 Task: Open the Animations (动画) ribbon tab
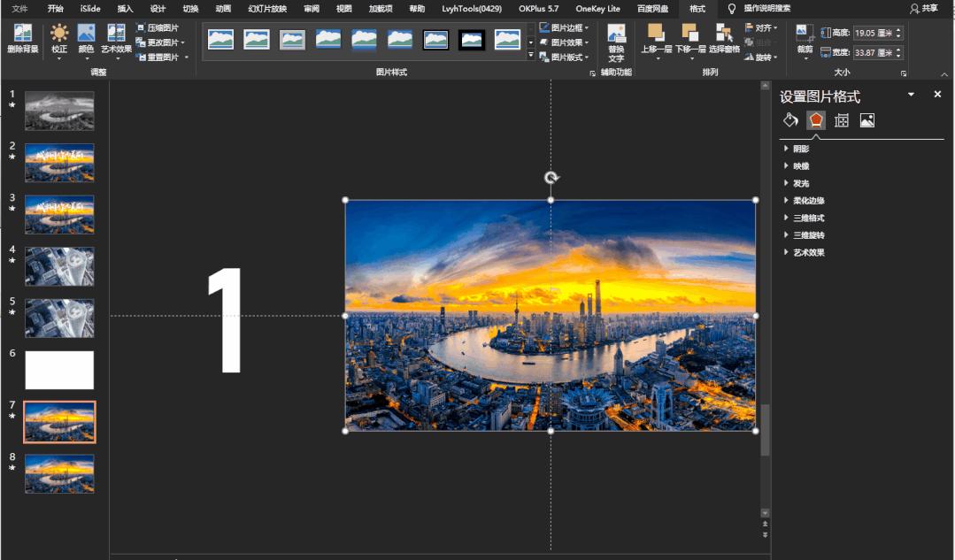223,8
